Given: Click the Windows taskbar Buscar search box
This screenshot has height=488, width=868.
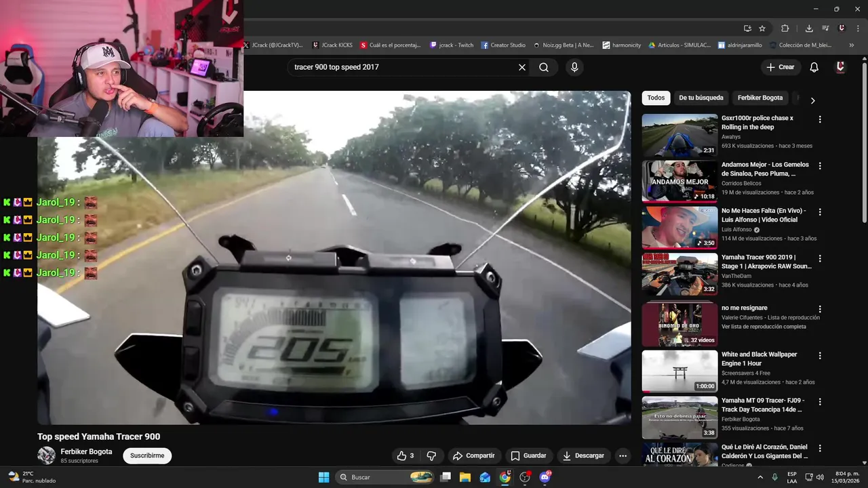Looking at the screenshot, I should tap(385, 477).
